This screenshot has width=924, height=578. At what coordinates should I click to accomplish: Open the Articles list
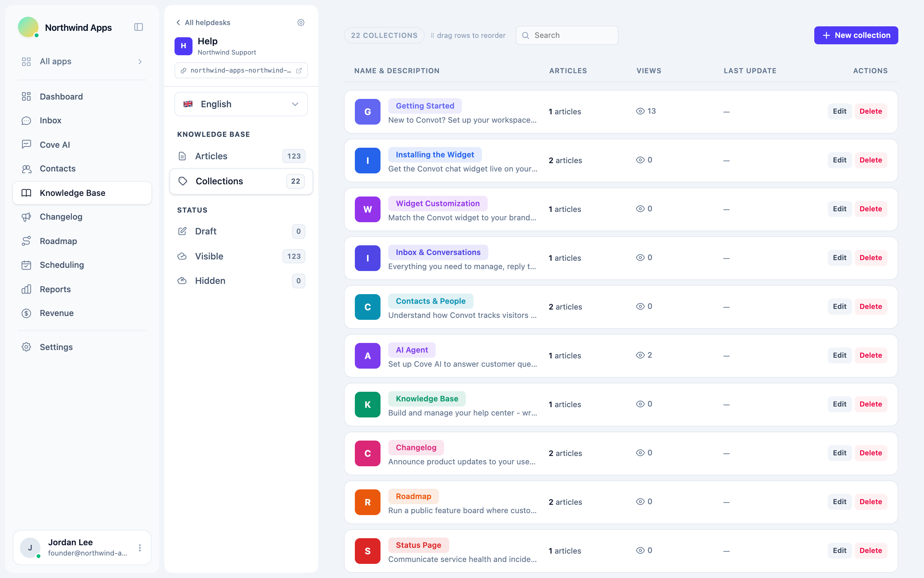(x=241, y=156)
